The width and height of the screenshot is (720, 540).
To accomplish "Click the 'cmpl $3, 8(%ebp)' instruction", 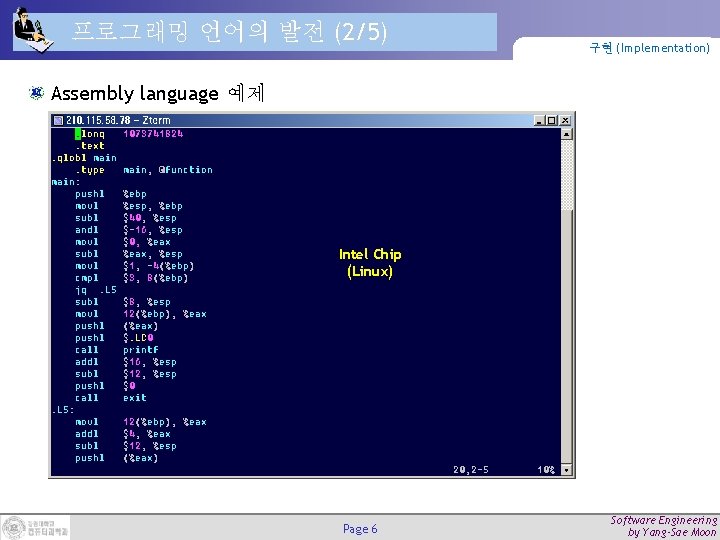I will [132, 278].
